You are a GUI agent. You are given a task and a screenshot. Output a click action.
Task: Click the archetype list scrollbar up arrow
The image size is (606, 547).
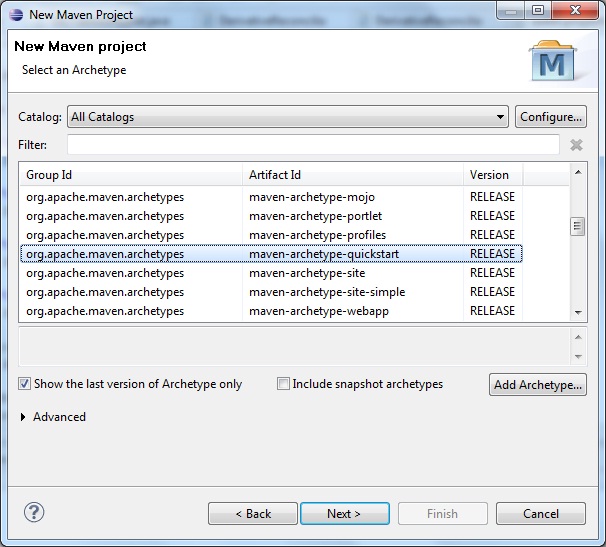578,172
